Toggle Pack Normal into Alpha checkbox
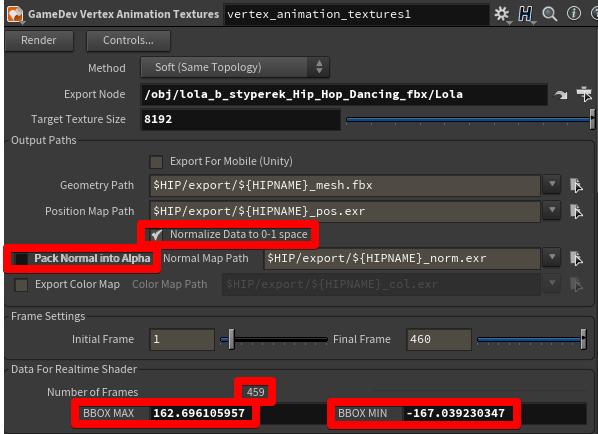The image size is (598, 434). click(21, 259)
